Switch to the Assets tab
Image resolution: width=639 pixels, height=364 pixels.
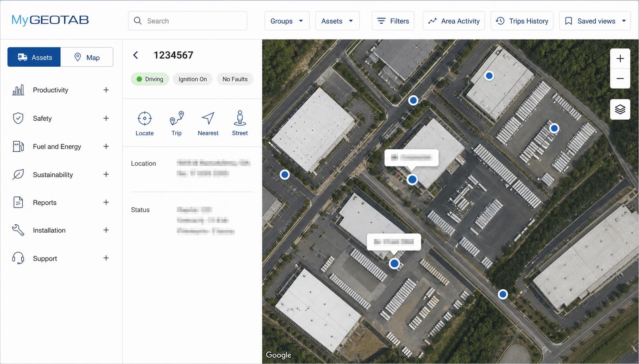[34, 57]
